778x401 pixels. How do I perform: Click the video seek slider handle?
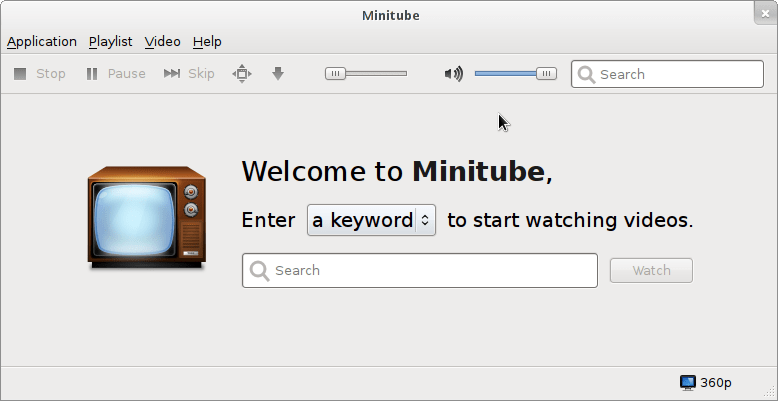click(335, 74)
